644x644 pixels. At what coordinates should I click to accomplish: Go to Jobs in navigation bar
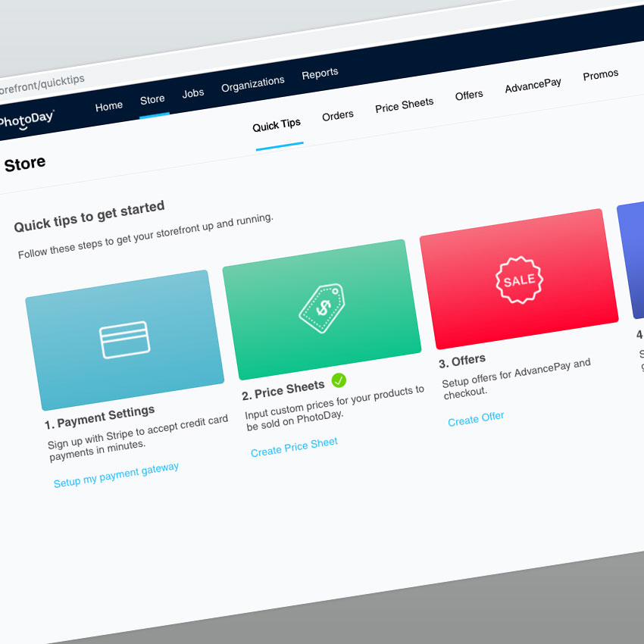(x=193, y=93)
